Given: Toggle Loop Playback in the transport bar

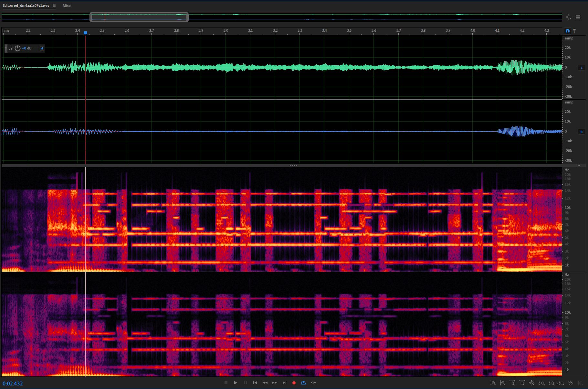Looking at the screenshot, I should point(304,383).
